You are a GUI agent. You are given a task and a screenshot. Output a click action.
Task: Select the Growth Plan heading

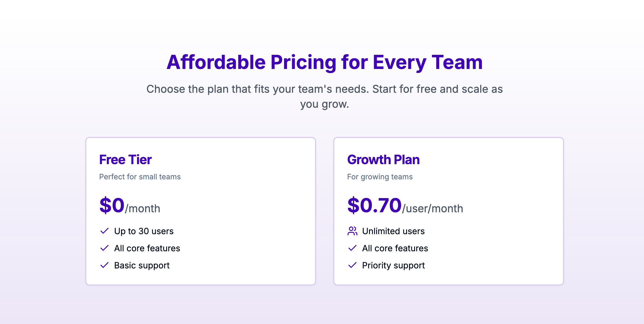click(x=383, y=160)
